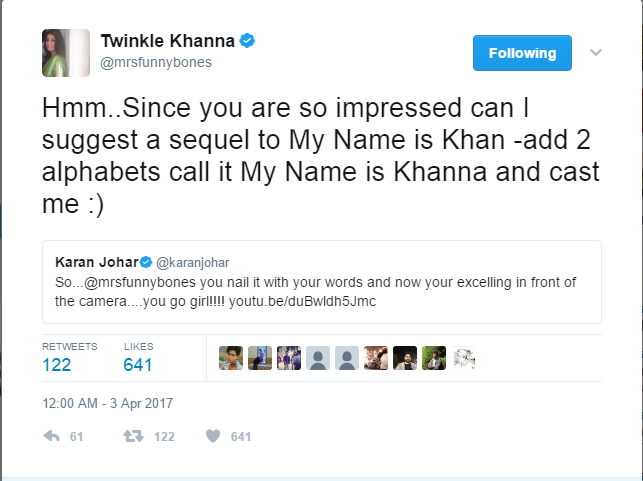The width and height of the screenshot is (643, 481).
Task: Click the last liker avatar thumbnail
Action: point(463,359)
